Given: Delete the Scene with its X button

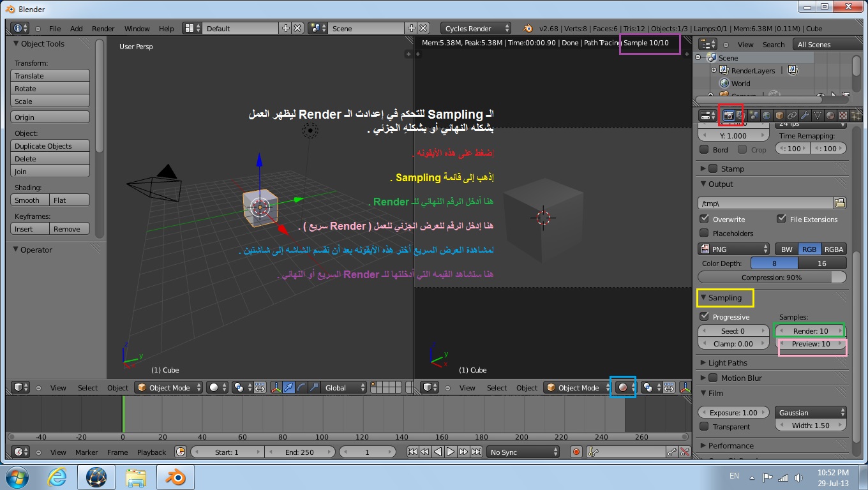Looking at the screenshot, I should (x=424, y=28).
